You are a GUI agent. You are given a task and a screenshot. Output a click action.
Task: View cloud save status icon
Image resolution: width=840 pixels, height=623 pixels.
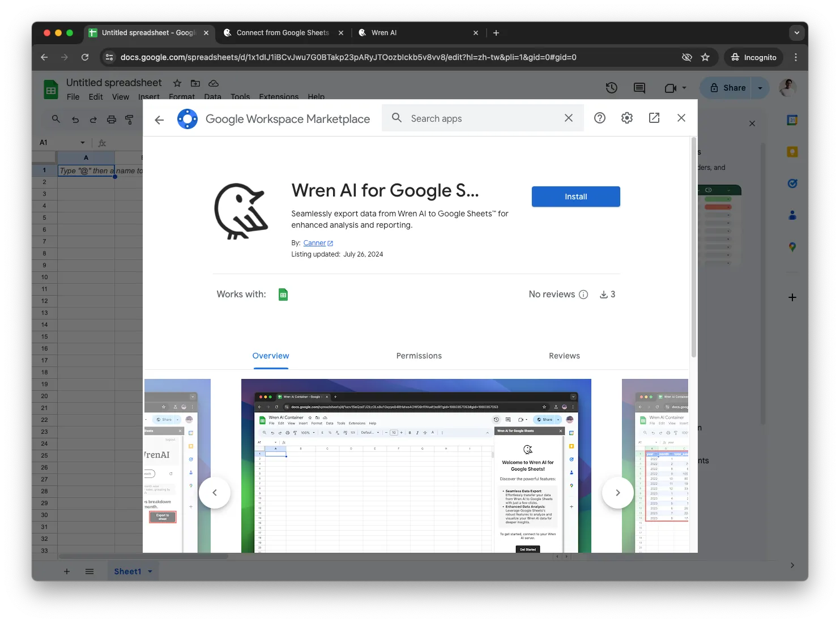tap(214, 83)
